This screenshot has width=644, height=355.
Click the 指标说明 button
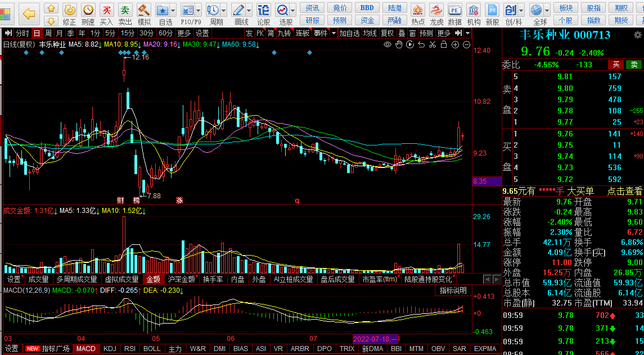453,290
